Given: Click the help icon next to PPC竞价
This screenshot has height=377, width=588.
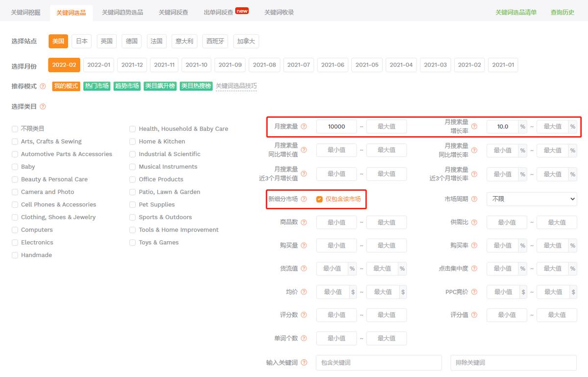Looking at the screenshot, I should pyautogui.click(x=475, y=292).
